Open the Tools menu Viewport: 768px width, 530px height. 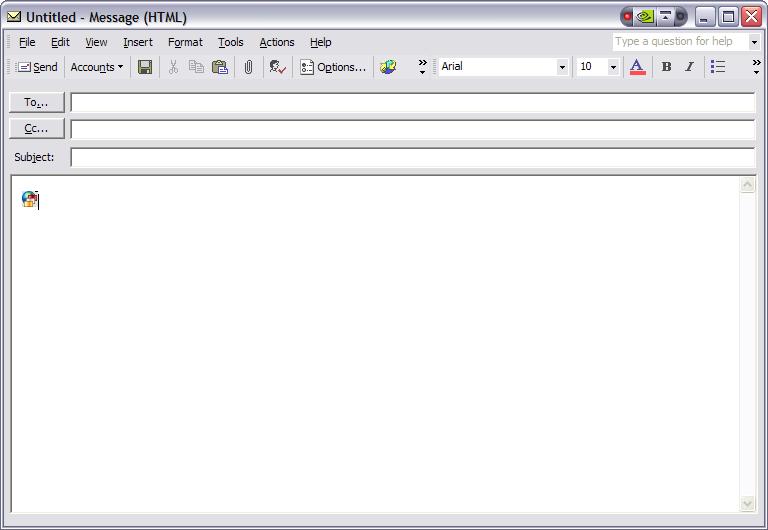[231, 43]
